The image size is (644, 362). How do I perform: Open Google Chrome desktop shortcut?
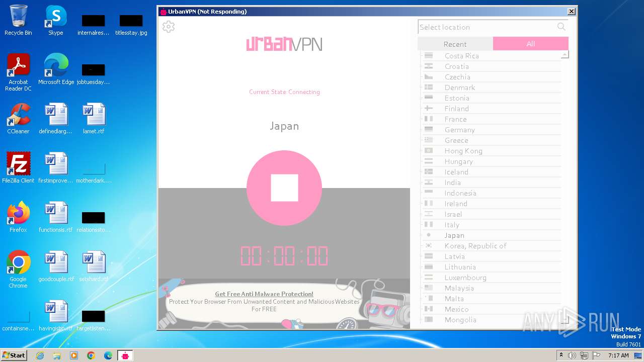[x=18, y=270]
